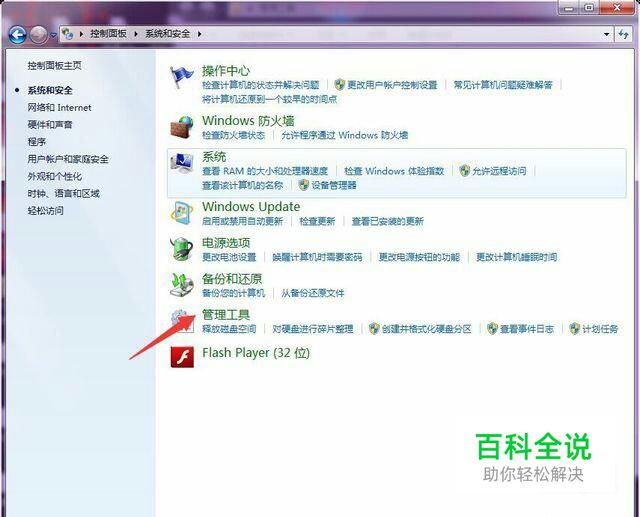This screenshot has height=517, width=640.
Task: Open recent pages dropdown next to forward button
Action: [x=53, y=35]
